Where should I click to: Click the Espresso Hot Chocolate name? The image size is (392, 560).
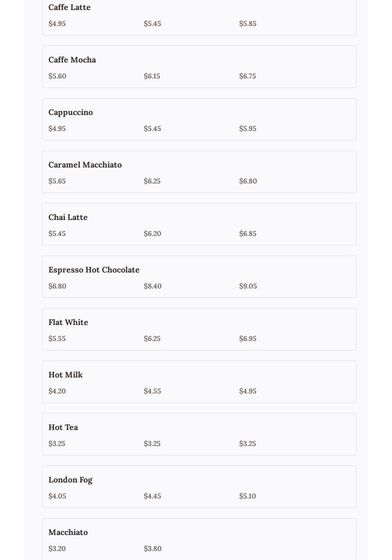(94, 270)
